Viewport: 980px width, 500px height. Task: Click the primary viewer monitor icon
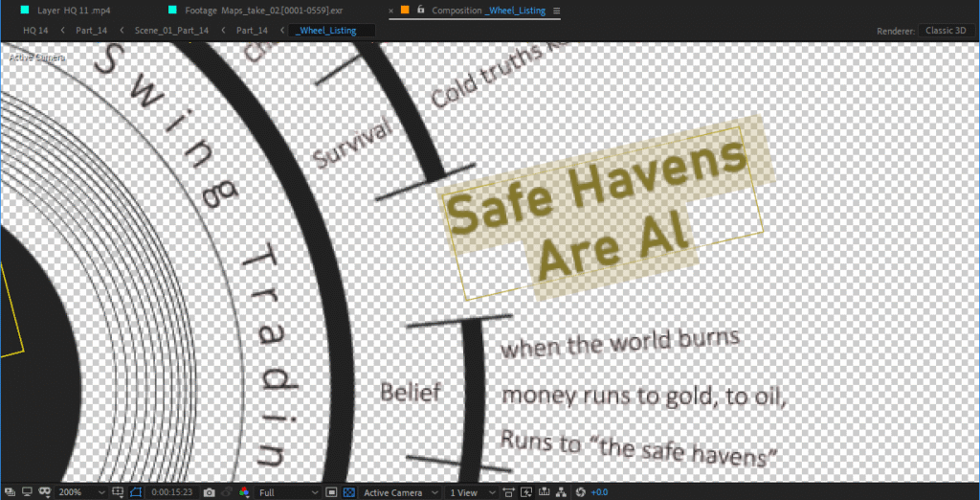click(x=27, y=492)
